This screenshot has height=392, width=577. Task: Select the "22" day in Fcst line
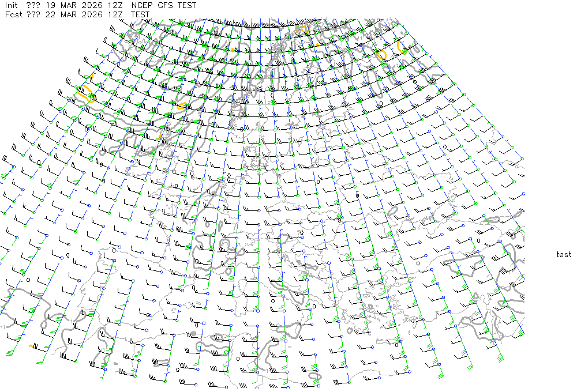click(x=51, y=14)
